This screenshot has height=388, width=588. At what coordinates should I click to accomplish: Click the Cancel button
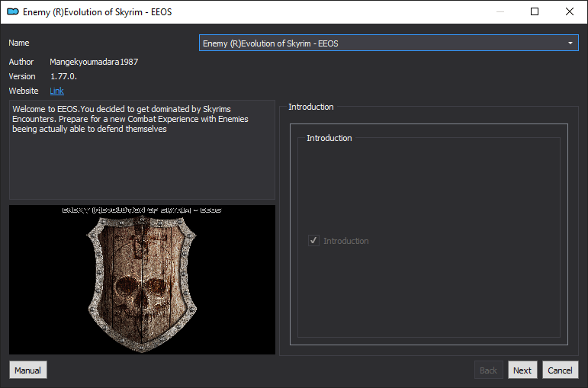click(x=561, y=370)
